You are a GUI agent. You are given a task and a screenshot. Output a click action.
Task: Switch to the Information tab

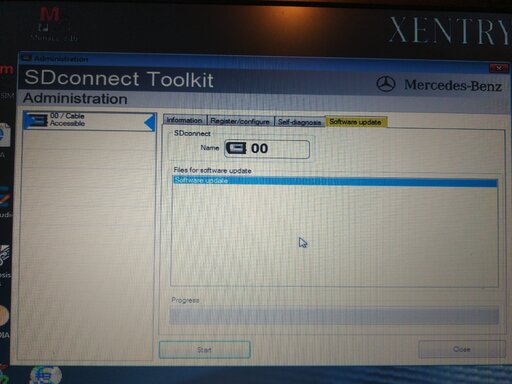coord(184,120)
